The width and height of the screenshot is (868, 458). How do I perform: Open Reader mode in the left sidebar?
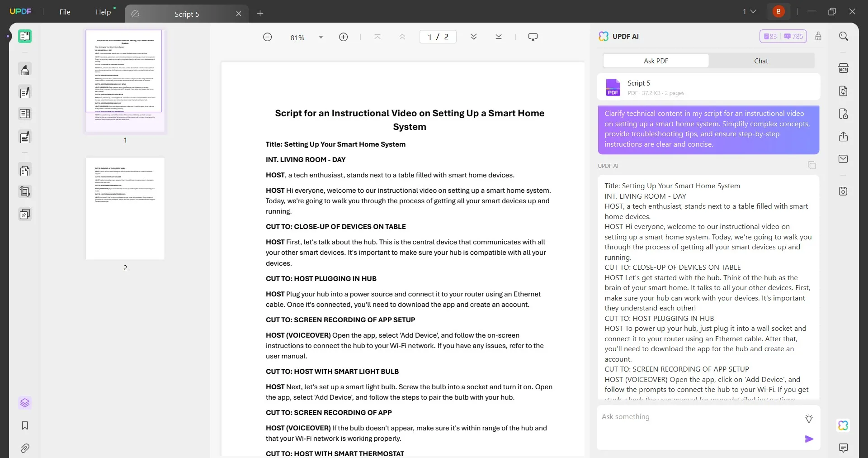tap(25, 36)
